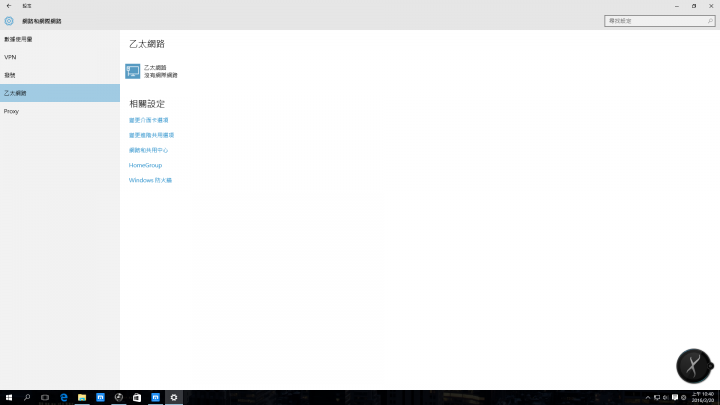Restore down the Settings window

(x=694, y=6)
